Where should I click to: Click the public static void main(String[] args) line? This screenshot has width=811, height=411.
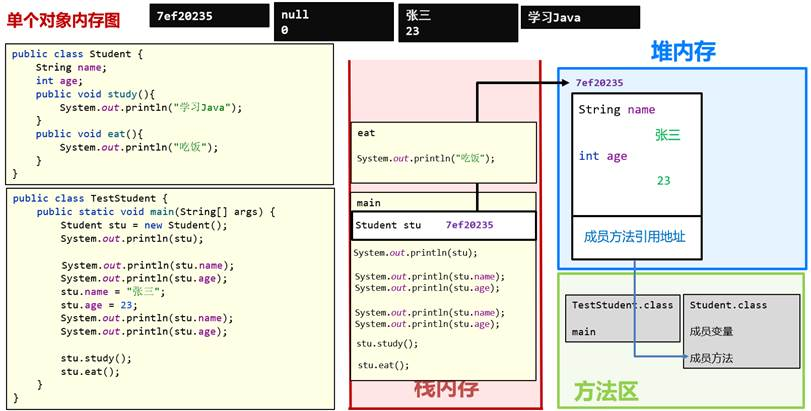click(x=156, y=211)
